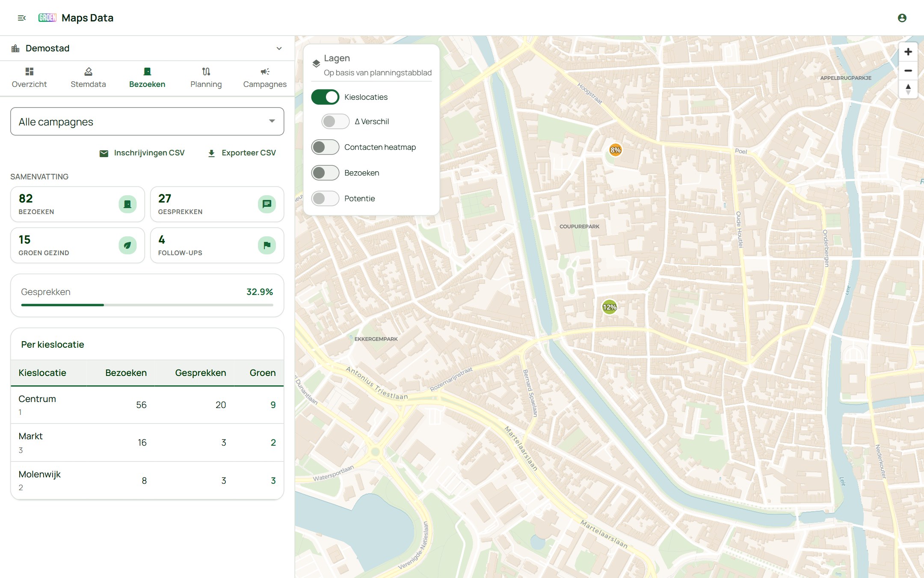This screenshot has width=924, height=578.
Task: Click the leaf icon in Groen gezind card
Action: click(x=127, y=245)
